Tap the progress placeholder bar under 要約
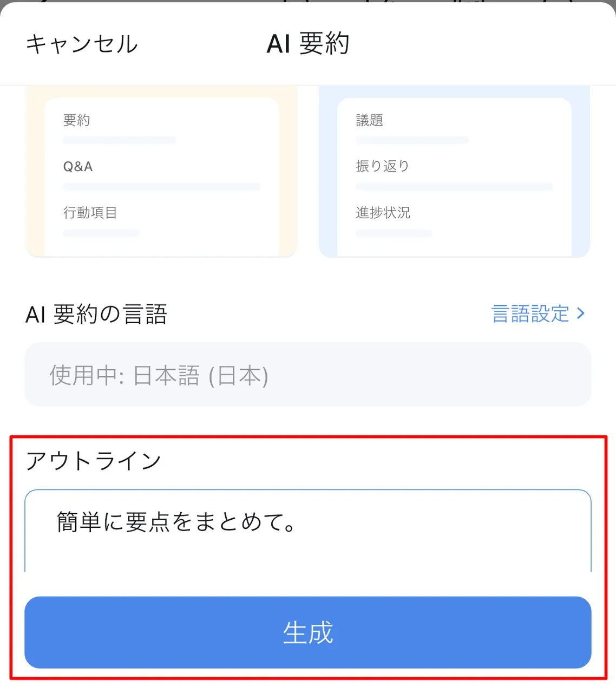Screen dimensions: 616x693 119,140
